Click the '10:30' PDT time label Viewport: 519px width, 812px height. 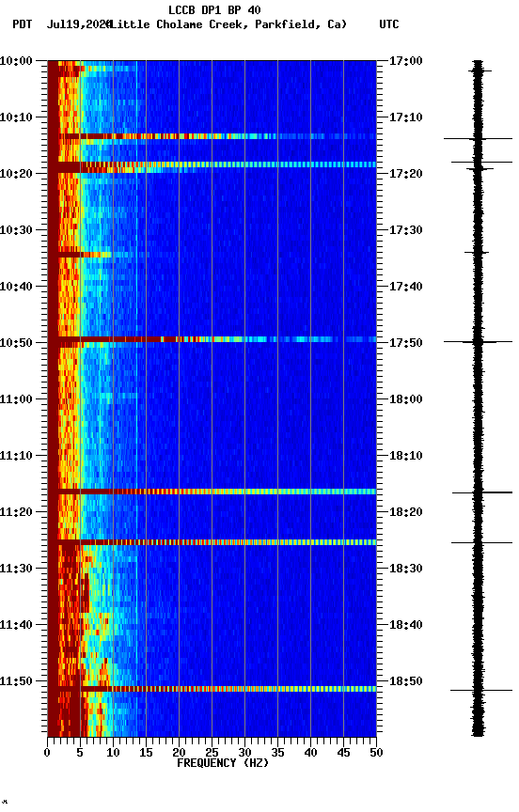click(16, 230)
